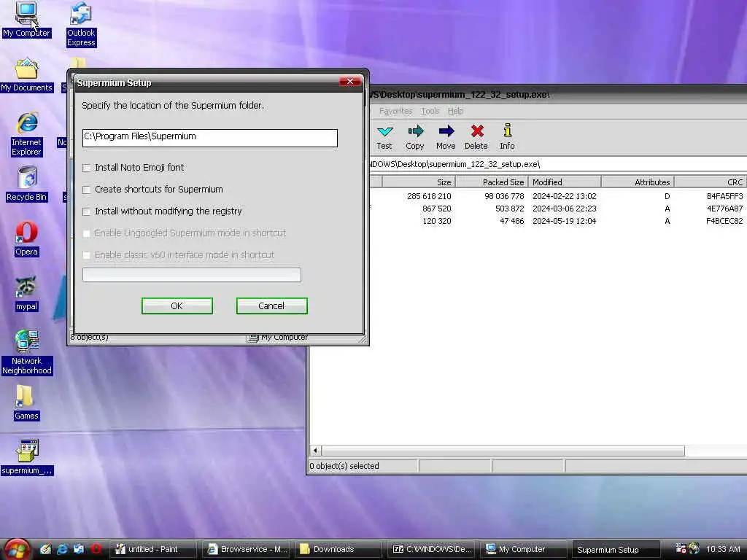Click the Outlook Express quick launch icon
The height and width of the screenshot is (560, 747).
(79, 549)
